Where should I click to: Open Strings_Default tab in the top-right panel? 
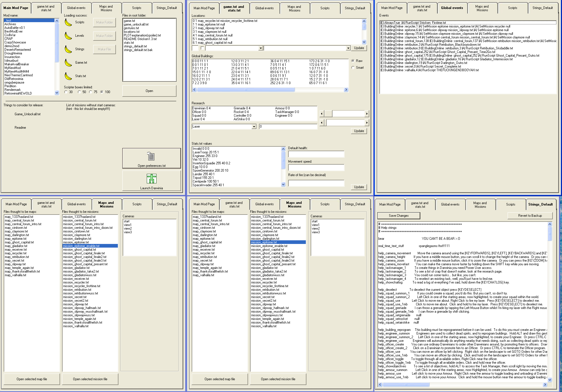tap(542, 8)
